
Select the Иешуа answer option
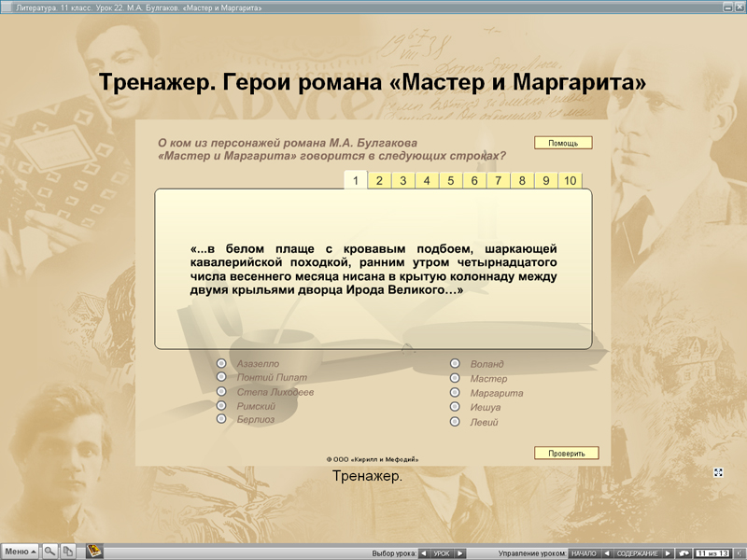[x=454, y=408]
